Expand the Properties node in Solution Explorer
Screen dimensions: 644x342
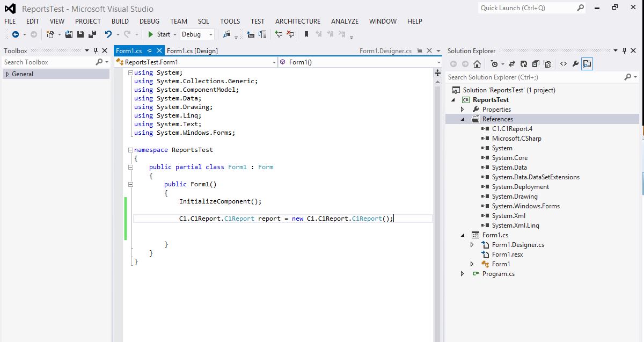[463, 110]
